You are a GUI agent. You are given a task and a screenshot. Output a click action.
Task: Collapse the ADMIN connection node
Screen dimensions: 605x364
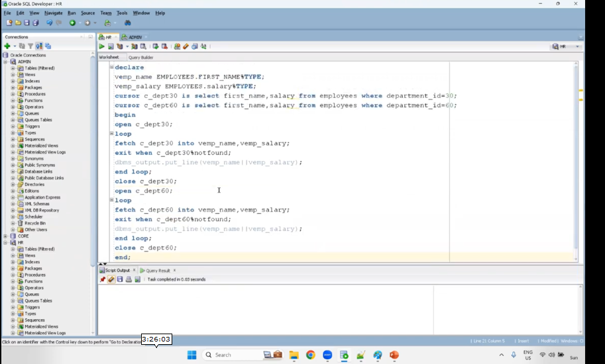coord(6,62)
